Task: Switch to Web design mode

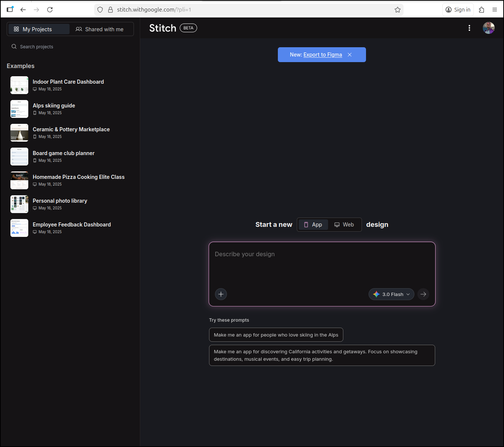Action: pyautogui.click(x=344, y=225)
